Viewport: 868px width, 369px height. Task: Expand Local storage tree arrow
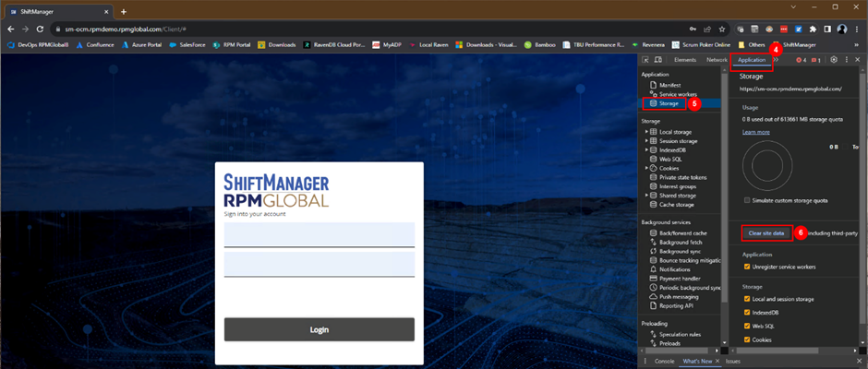[x=646, y=132]
